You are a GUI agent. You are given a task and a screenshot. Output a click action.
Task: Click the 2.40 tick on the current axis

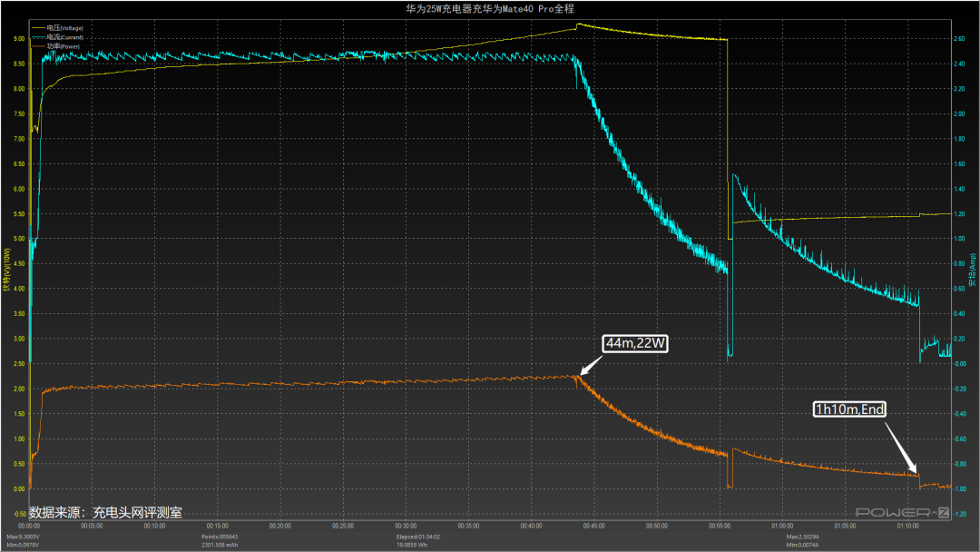coord(959,64)
